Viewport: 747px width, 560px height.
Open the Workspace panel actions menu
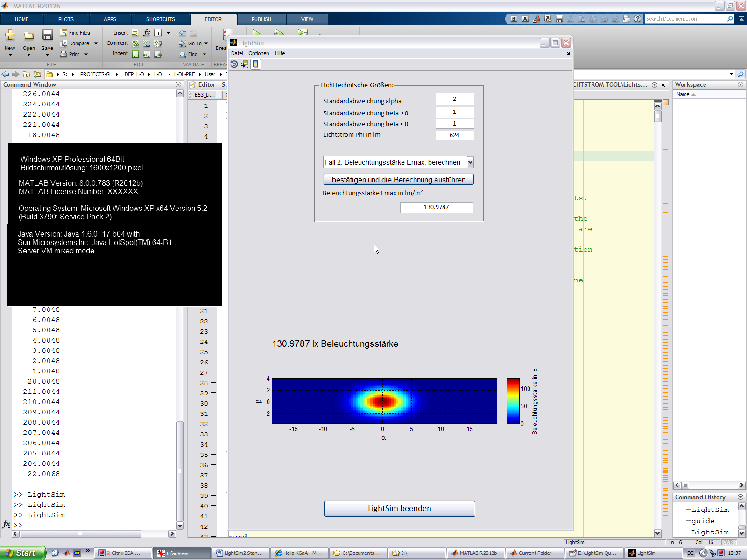point(740,84)
